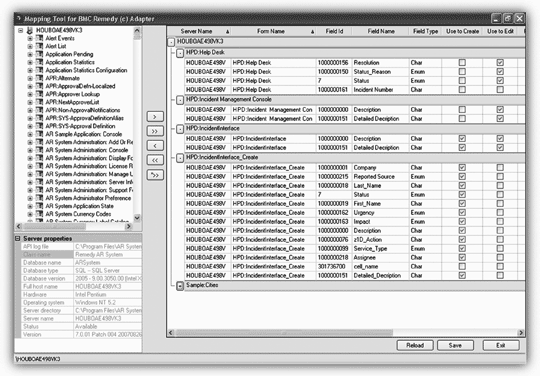Sort by Server Name column header
Image resolution: width=540 pixels, height=376 pixels.
tap(199, 31)
